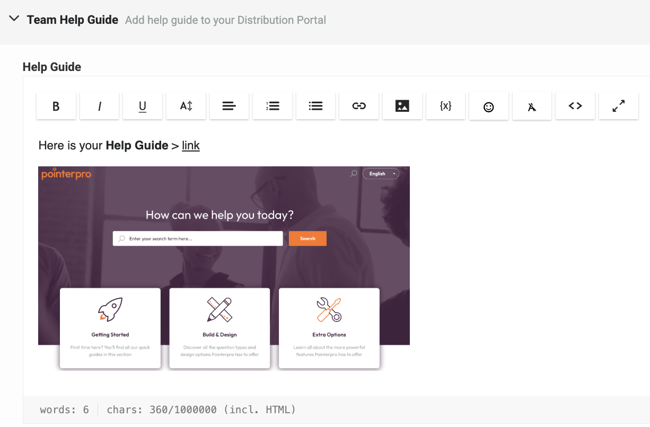Clear text formatting
The height and width of the screenshot is (427, 650).
532,106
